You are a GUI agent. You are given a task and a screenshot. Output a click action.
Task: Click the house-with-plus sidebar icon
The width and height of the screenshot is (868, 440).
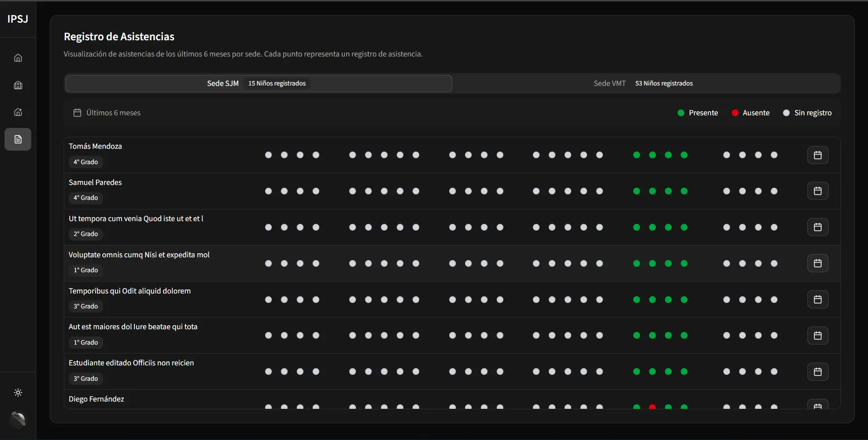pos(18,112)
